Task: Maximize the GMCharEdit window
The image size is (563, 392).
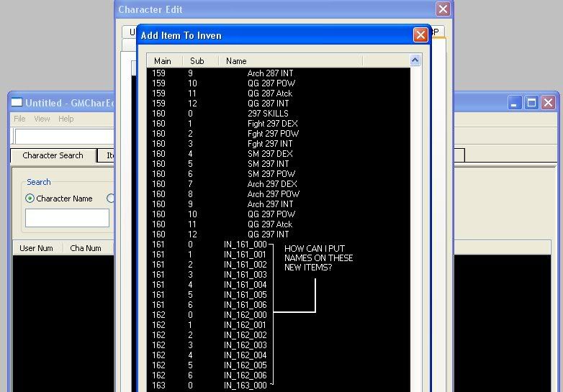Action: pos(531,103)
